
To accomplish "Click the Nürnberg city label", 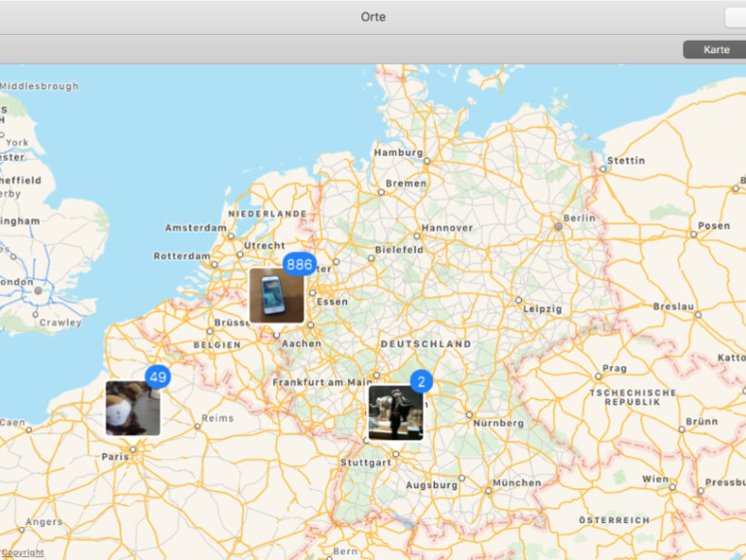I will [x=498, y=422].
